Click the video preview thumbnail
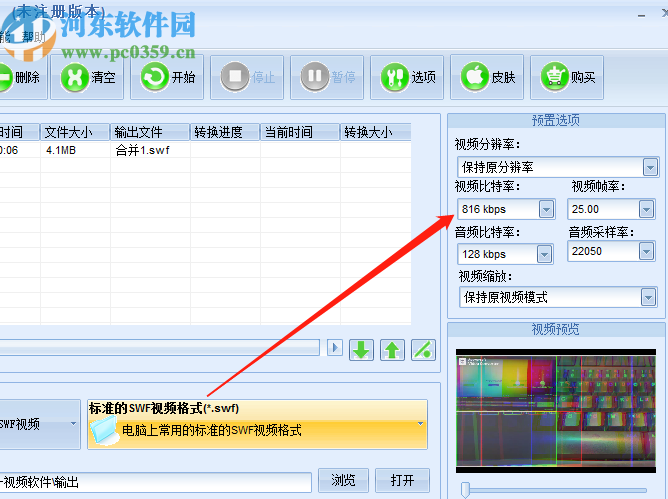The image size is (668, 499). (x=556, y=411)
